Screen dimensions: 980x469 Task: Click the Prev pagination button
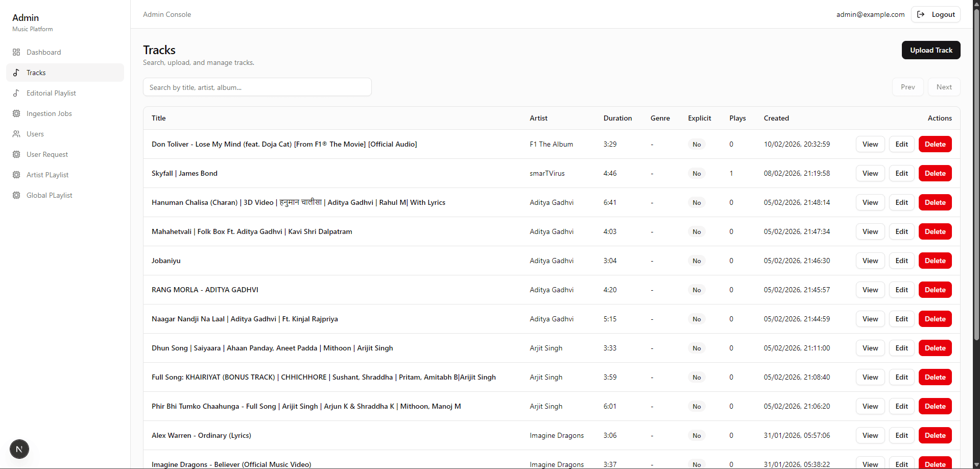pos(908,87)
